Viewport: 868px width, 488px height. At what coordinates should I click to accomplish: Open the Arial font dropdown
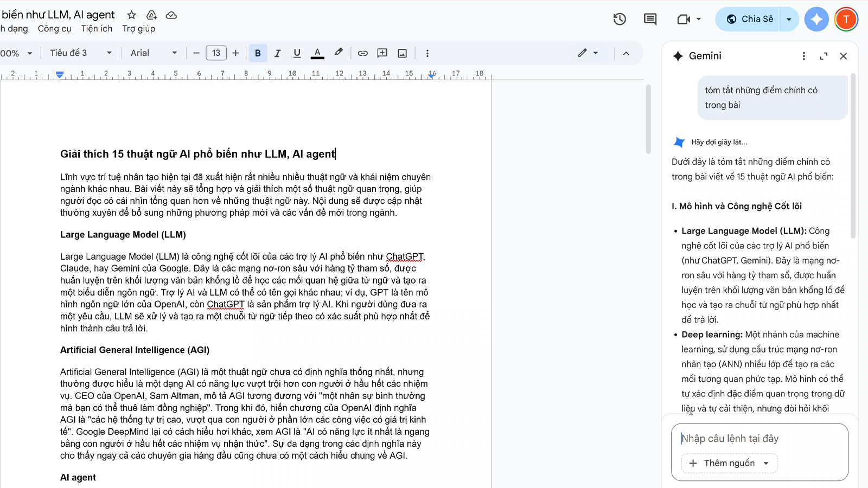[x=154, y=53]
